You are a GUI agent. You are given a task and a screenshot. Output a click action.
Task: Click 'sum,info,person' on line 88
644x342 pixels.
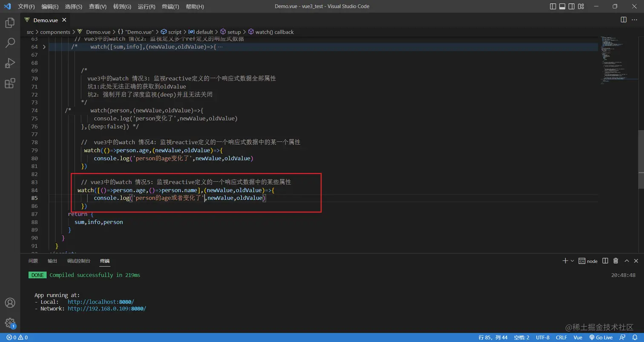pyautogui.click(x=99, y=222)
